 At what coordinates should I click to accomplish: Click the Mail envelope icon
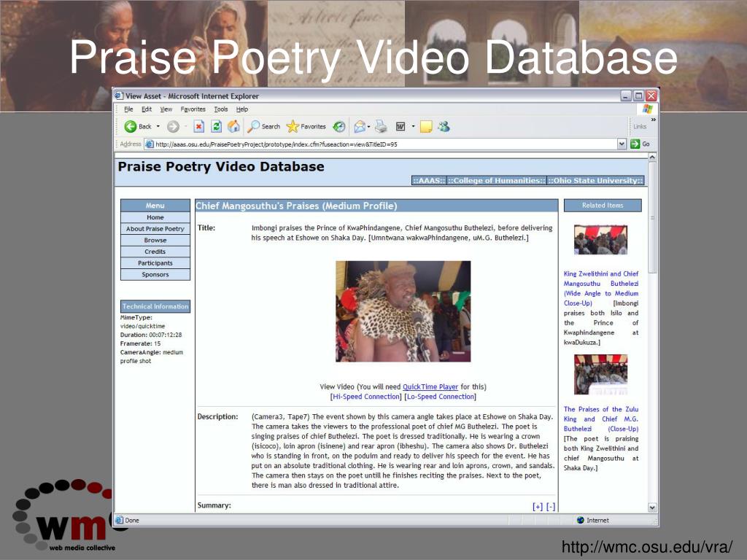tap(360, 127)
